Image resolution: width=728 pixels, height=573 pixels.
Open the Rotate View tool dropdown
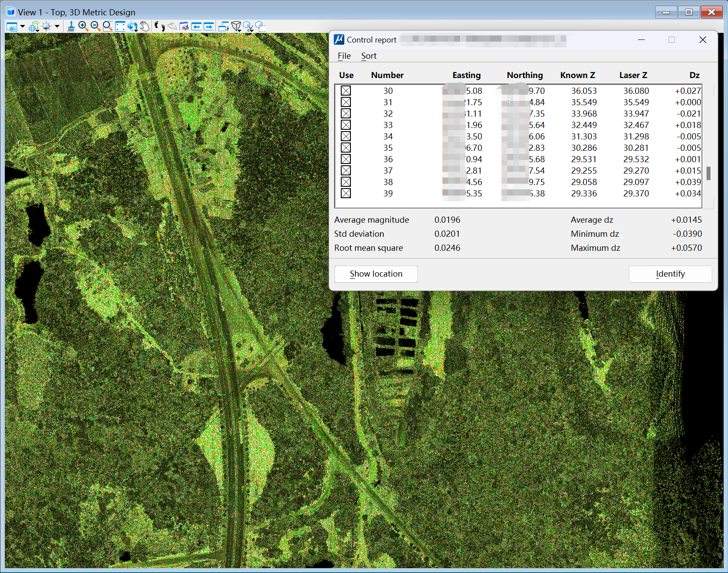(x=135, y=30)
